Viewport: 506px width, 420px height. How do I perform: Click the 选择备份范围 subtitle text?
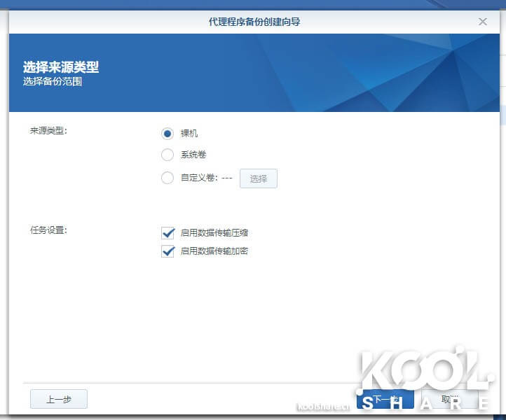click(x=53, y=82)
